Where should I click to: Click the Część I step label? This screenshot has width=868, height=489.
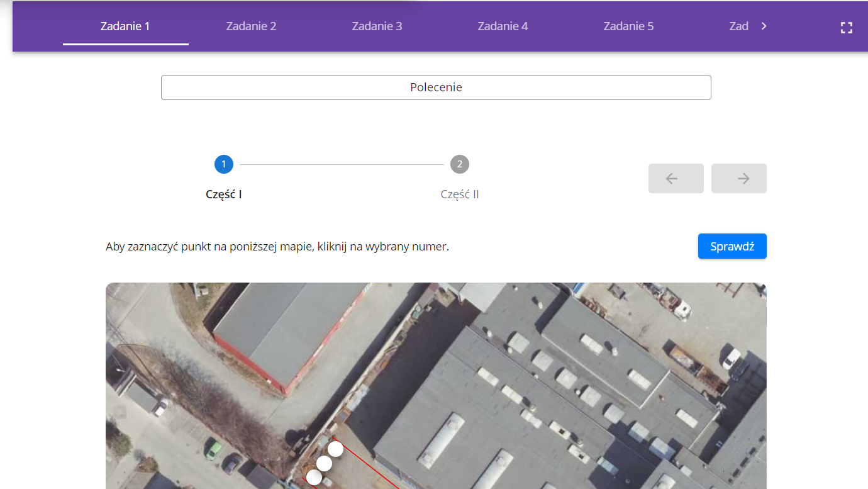coord(224,194)
